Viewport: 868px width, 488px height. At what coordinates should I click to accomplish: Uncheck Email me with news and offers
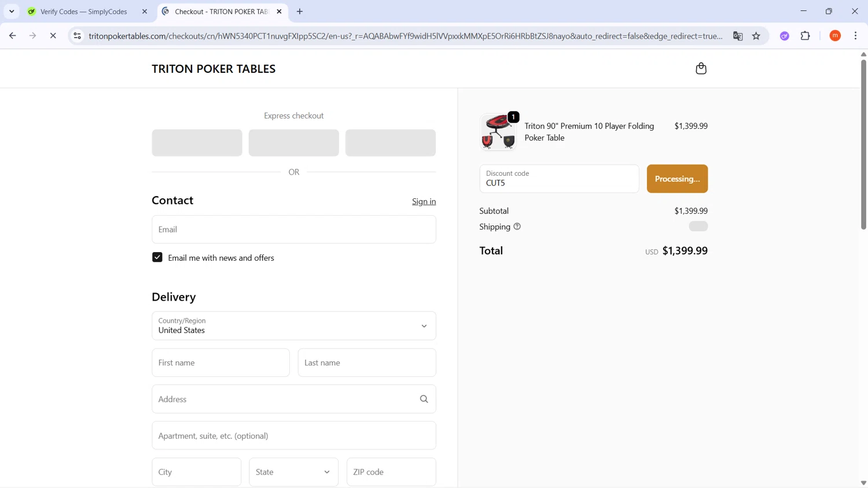157,257
